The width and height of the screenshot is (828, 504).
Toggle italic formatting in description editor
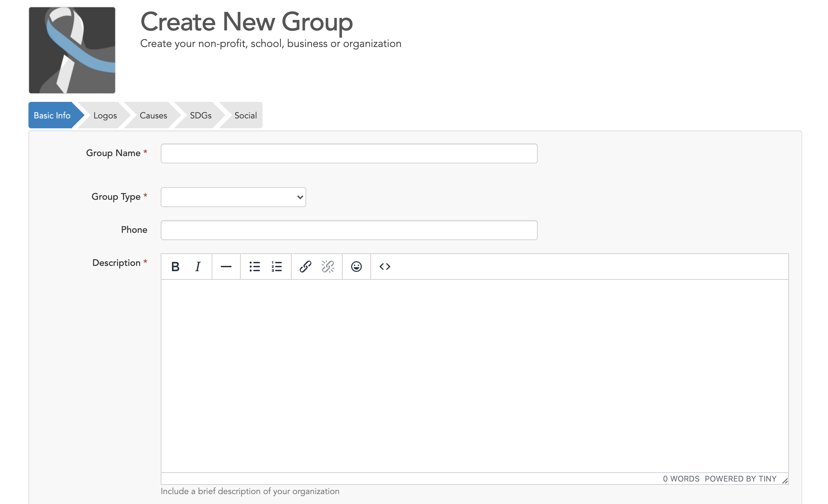point(198,267)
